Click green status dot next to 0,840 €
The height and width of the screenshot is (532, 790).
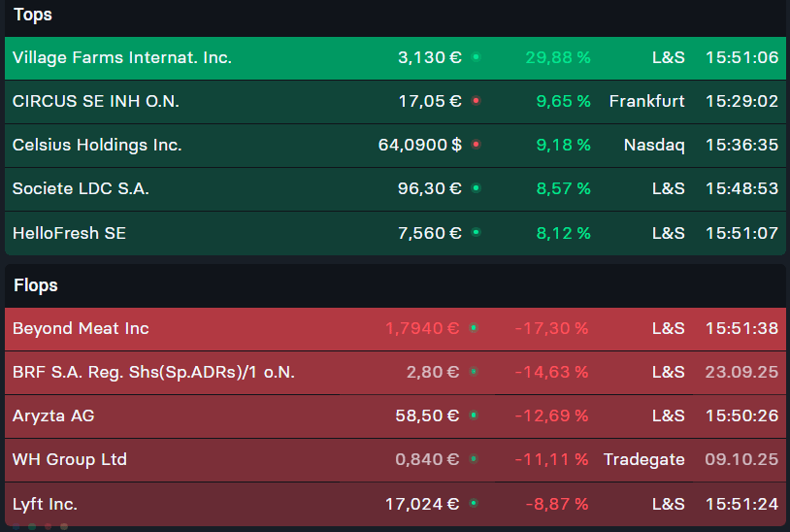click(x=474, y=459)
